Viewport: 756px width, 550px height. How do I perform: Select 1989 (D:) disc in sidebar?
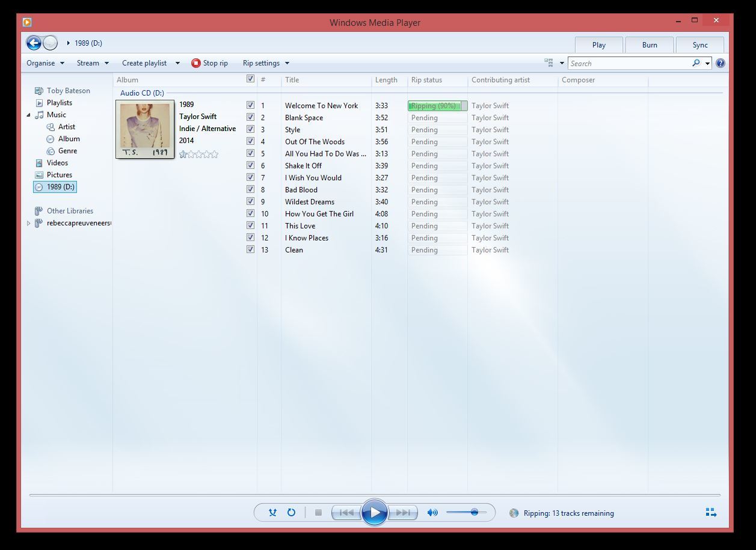[55, 187]
